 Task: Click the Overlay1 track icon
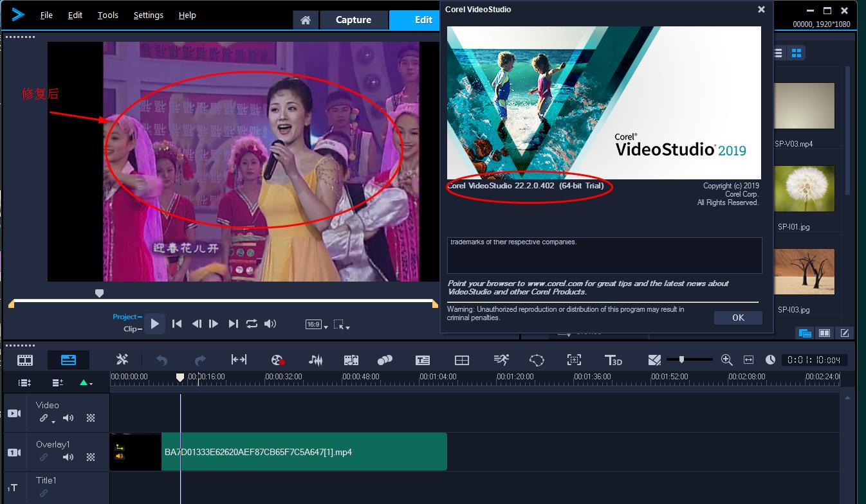(14, 453)
